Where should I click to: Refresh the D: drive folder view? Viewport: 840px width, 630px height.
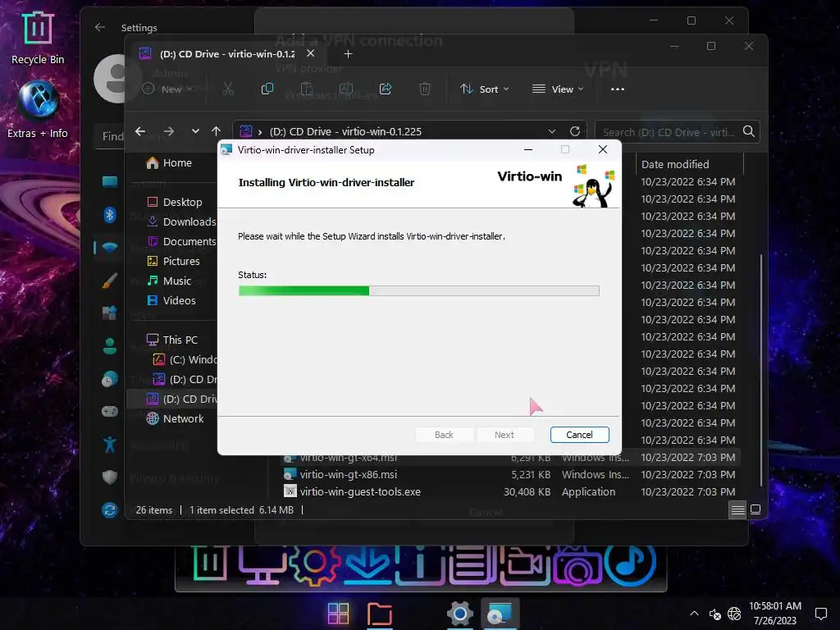575,131
